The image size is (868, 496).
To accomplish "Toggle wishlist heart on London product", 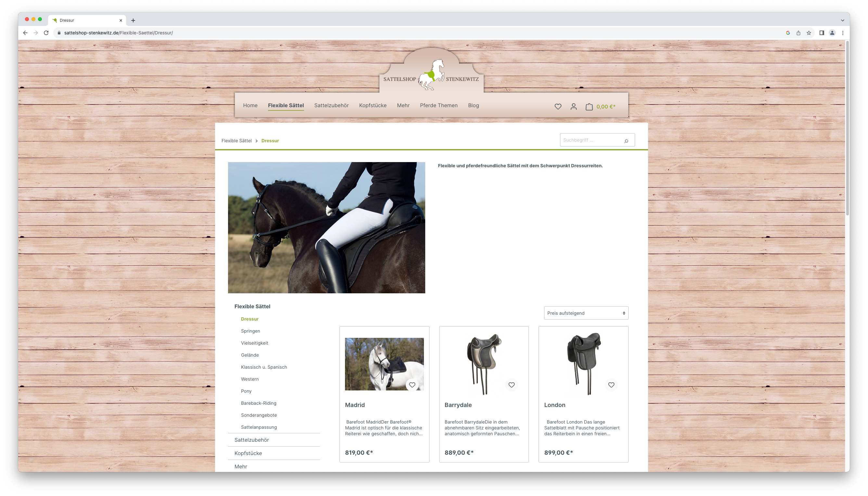I will pyautogui.click(x=611, y=385).
